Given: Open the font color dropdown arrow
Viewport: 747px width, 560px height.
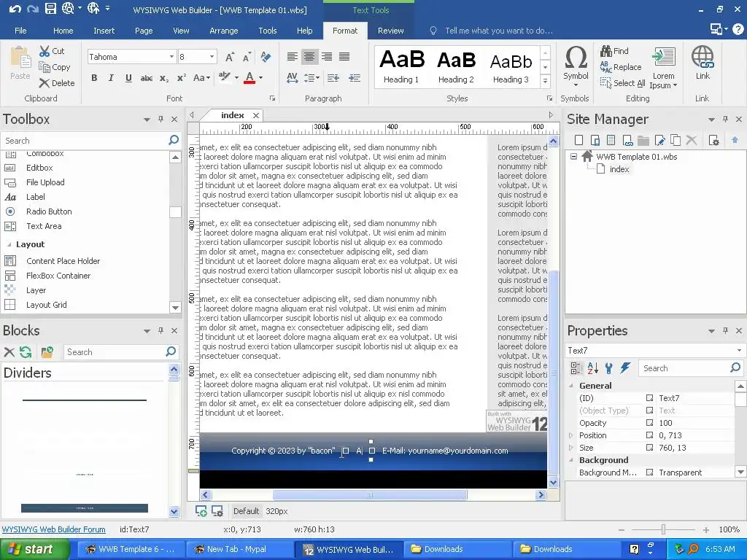Looking at the screenshot, I should pos(260,77).
